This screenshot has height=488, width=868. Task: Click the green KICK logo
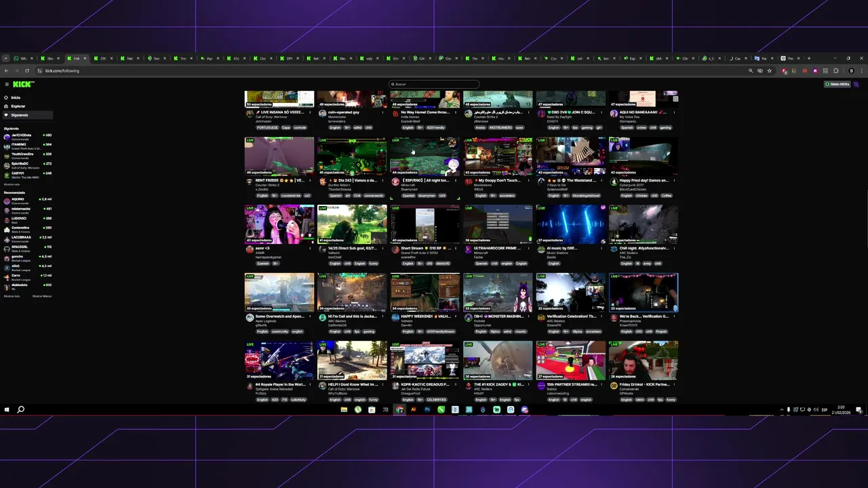tap(23, 84)
